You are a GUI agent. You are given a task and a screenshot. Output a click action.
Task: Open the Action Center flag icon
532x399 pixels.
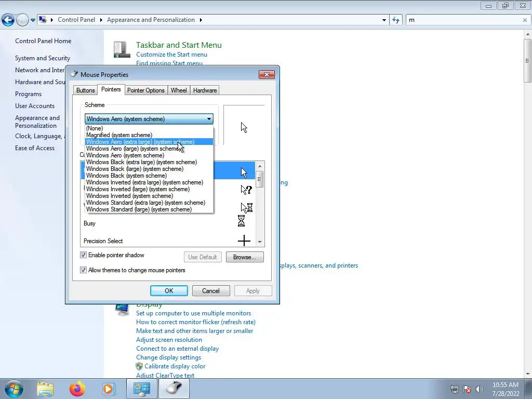click(x=467, y=389)
